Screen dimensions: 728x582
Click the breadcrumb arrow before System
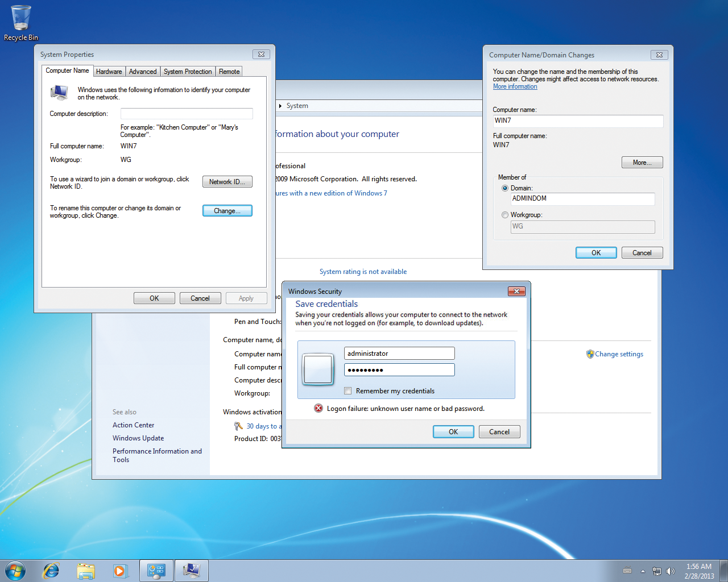pyautogui.click(x=280, y=106)
